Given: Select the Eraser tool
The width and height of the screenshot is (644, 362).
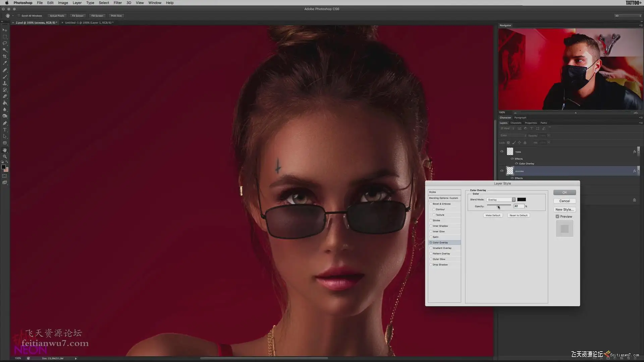Looking at the screenshot, I should coord(5,96).
